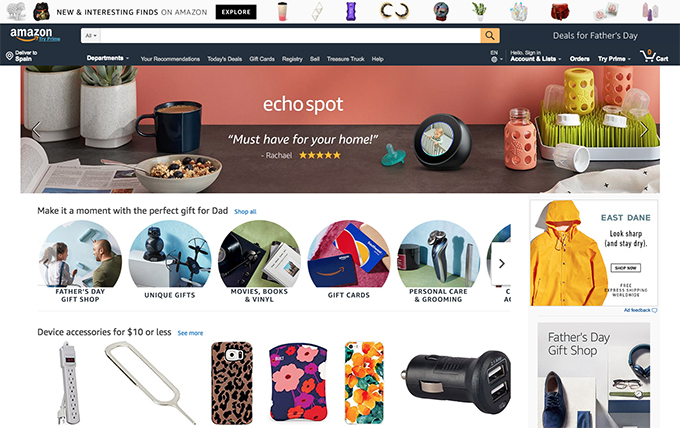Show previous hero banner slide

[x=36, y=129]
